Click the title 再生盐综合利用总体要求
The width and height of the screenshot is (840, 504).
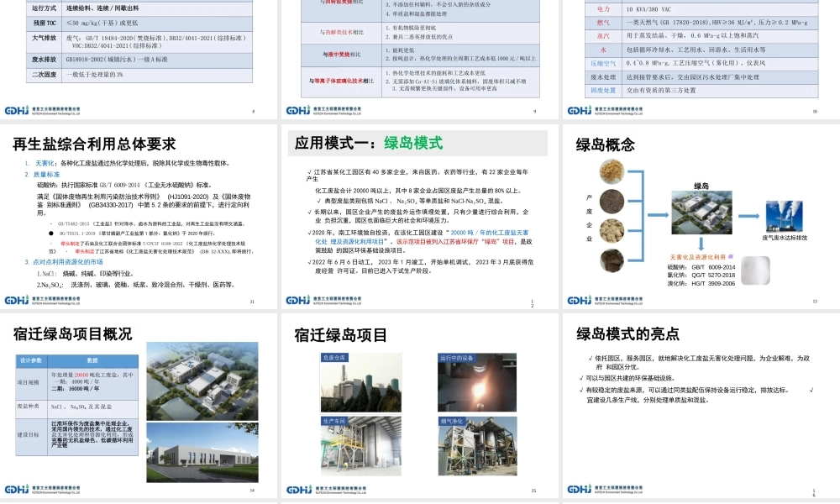94,144
